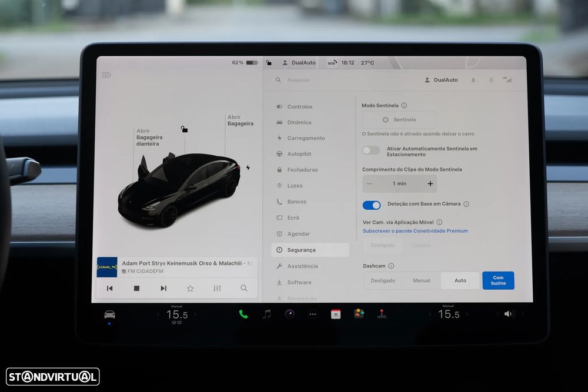The width and height of the screenshot is (588, 392).
Task: Open the audio equalizer settings
Action: click(x=217, y=288)
